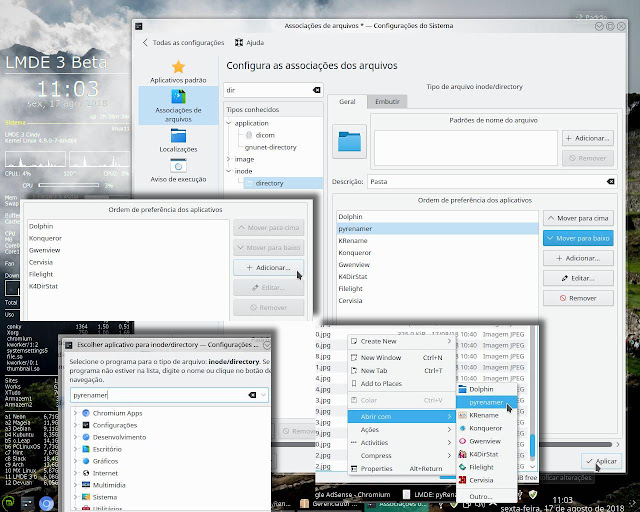This screenshot has width=640, height=512.
Task: Open Compress submenu in context menu
Action: (402, 456)
